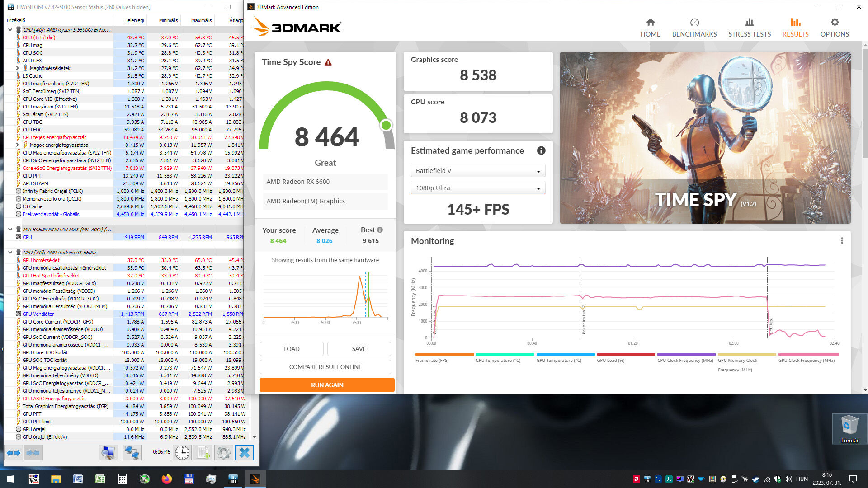Open the Monitoring three-dot menu

tap(842, 241)
